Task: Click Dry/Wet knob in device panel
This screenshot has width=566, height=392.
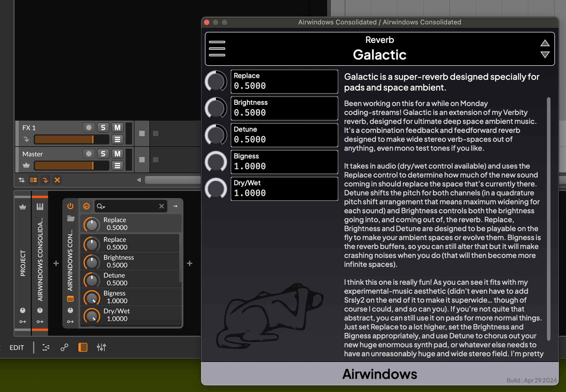Action: click(92, 315)
